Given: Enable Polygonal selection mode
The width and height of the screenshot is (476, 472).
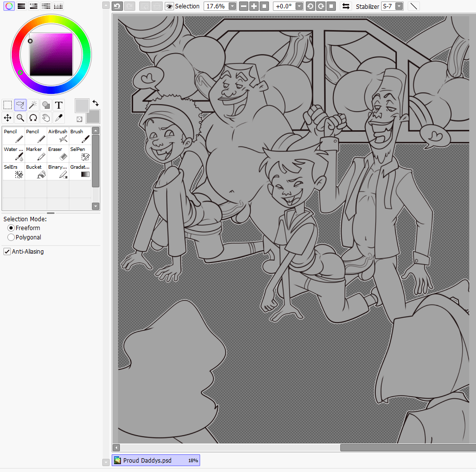Looking at the screenshot, I should coord(11,237).
